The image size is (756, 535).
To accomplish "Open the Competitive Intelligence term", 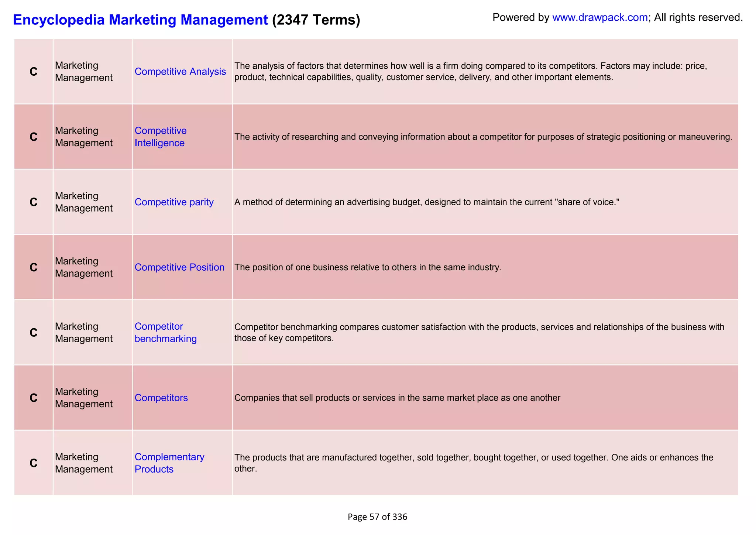I will pyautogui.click(x=161, y=137).
